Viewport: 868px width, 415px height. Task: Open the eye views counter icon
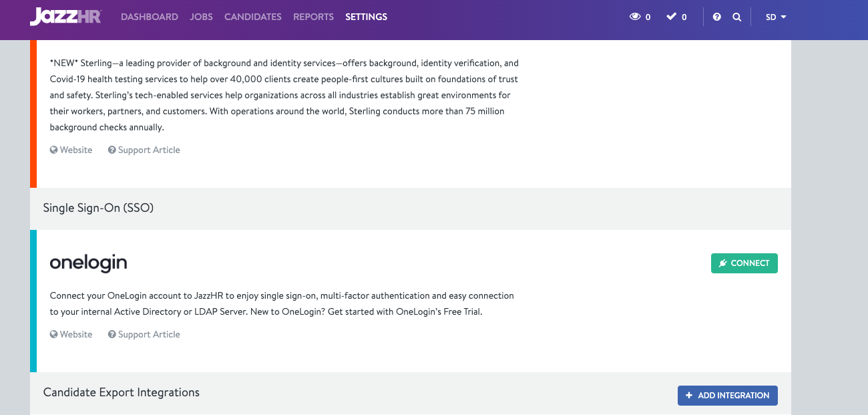coord(635,17)
